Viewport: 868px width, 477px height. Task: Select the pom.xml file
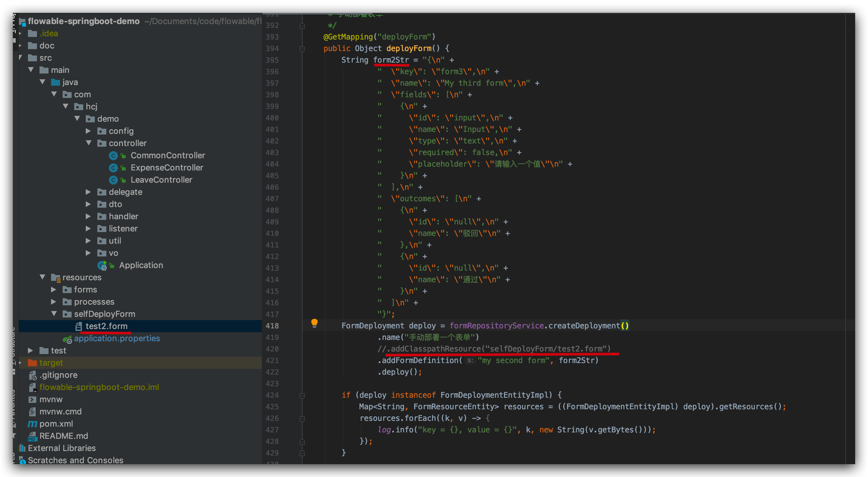pyautogui.click(x=56, y=424)
